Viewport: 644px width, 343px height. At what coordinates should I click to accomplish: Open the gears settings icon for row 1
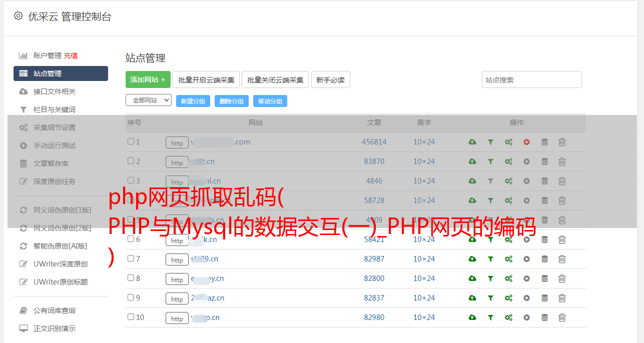coord(508,142)
